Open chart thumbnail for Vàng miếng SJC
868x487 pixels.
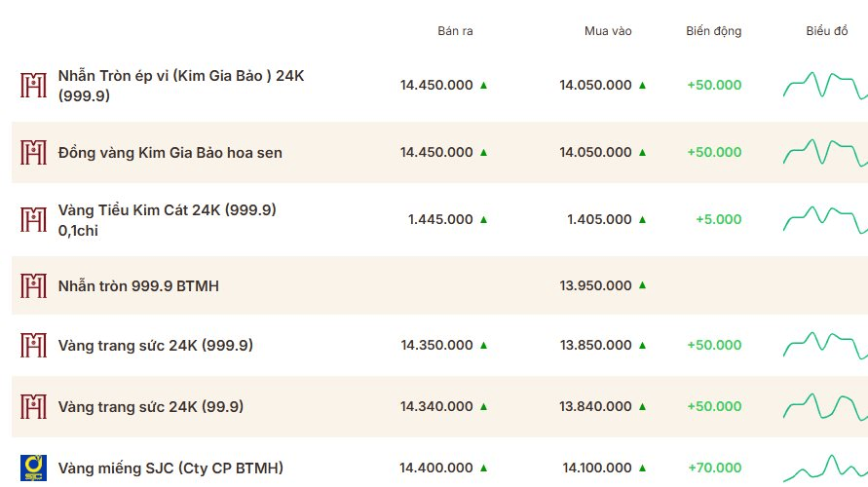coord(825,468)
